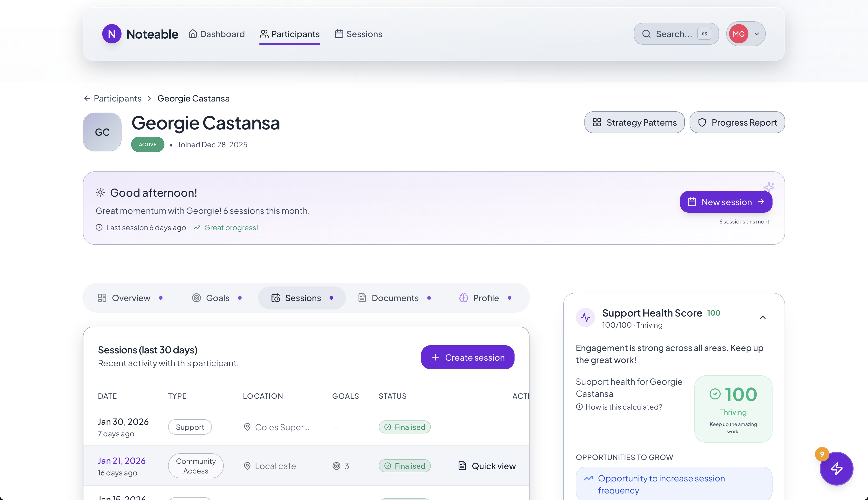Open the MG user account dropdown

pos(746,34)
